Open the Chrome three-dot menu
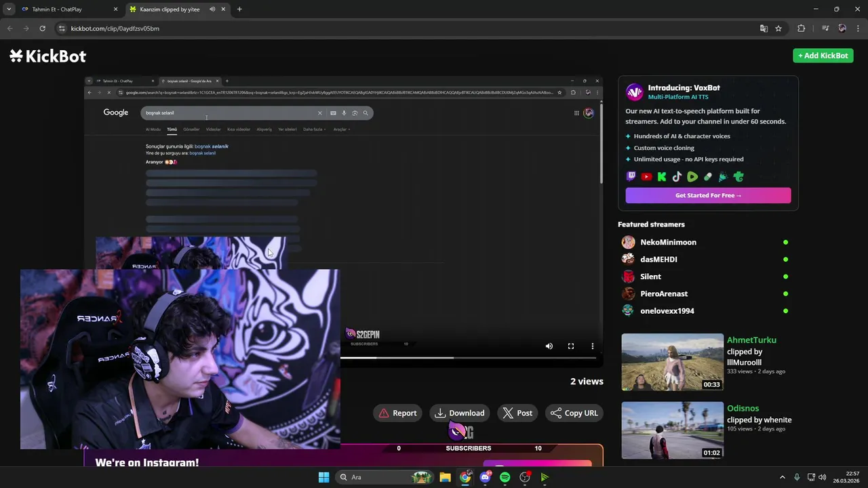Viewport: 868px width, 488px height. (859, 28)
